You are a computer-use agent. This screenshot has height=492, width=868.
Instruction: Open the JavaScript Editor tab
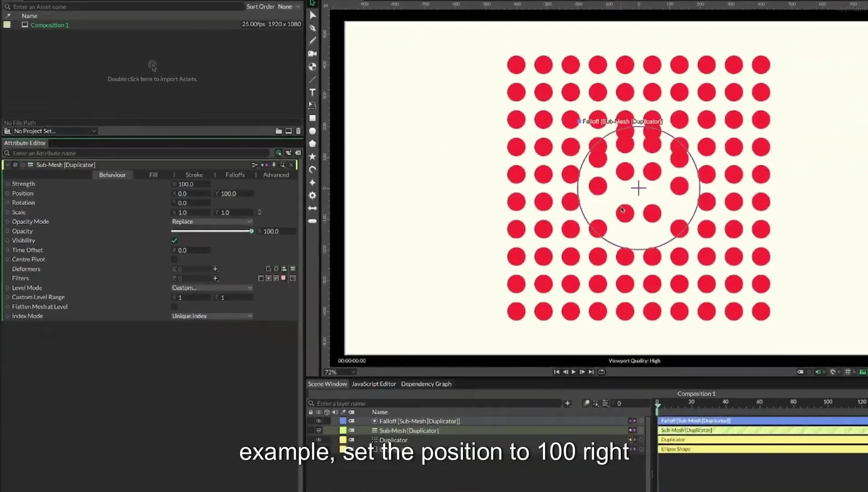click(374, 384)
